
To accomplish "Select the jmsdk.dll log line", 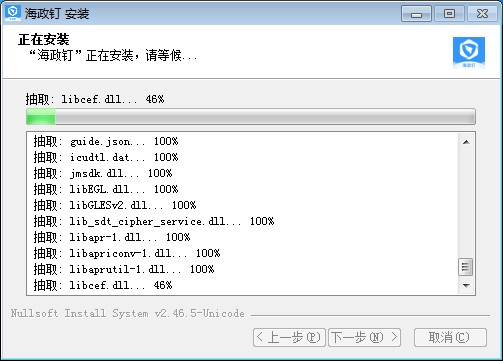I will (103, 173).
